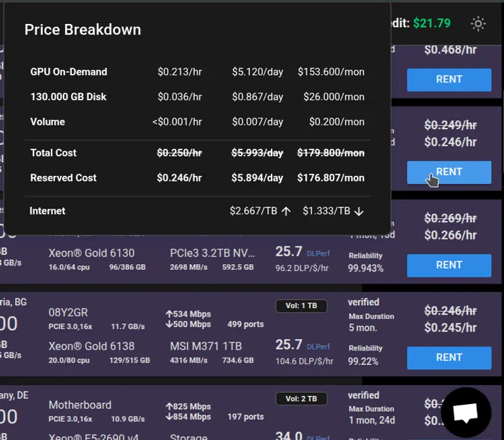The height and width of the screenshot is (440, 504).
Task: Select the Total Cost label
Action: pyautogui.click(x=54, y=153)
